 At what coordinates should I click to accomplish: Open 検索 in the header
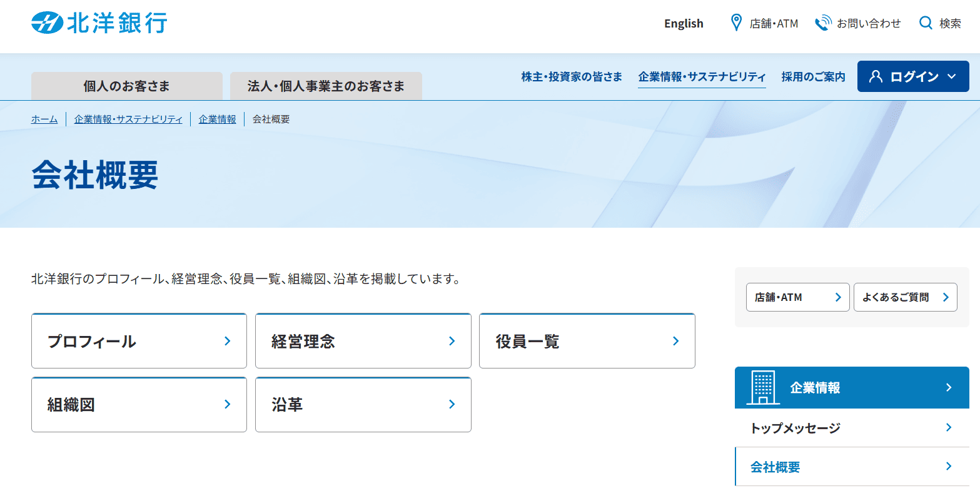(940, 24)
